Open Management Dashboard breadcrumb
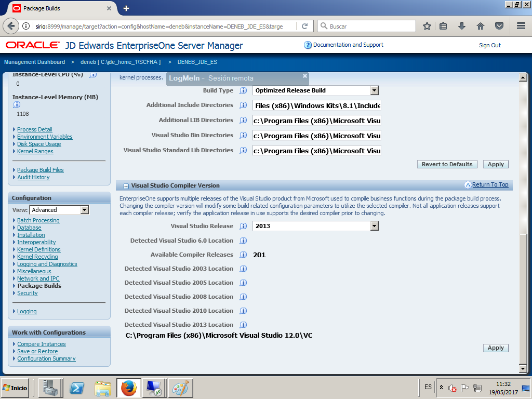Viewport: 532px width, 399px height. [x=35, y=62]
